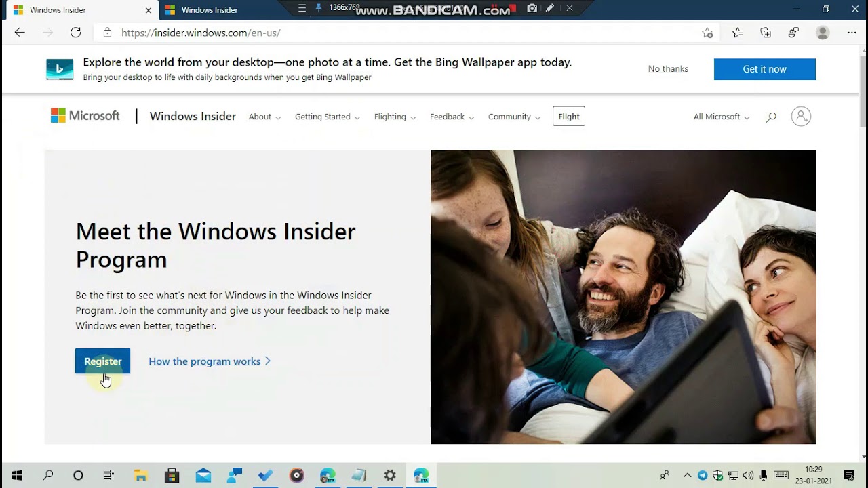
Task: Click the Microsoft logo
Action: (85, 116)
